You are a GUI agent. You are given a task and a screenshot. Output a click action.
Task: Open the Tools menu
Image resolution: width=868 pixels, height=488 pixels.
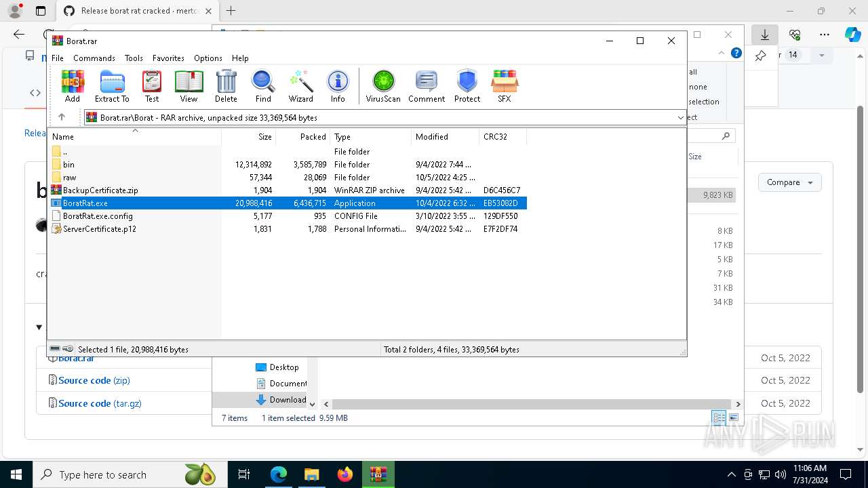134,58
